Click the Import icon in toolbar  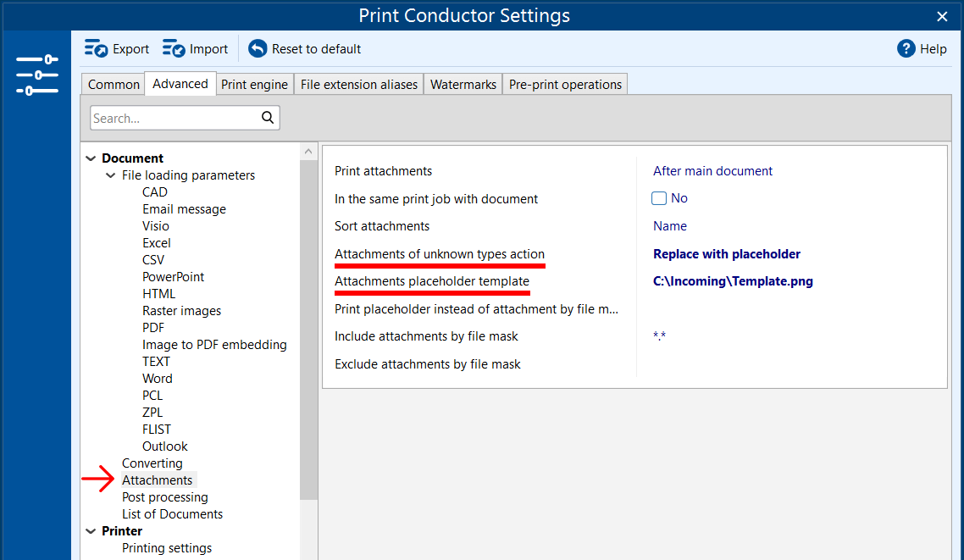(x=174, y=48)
